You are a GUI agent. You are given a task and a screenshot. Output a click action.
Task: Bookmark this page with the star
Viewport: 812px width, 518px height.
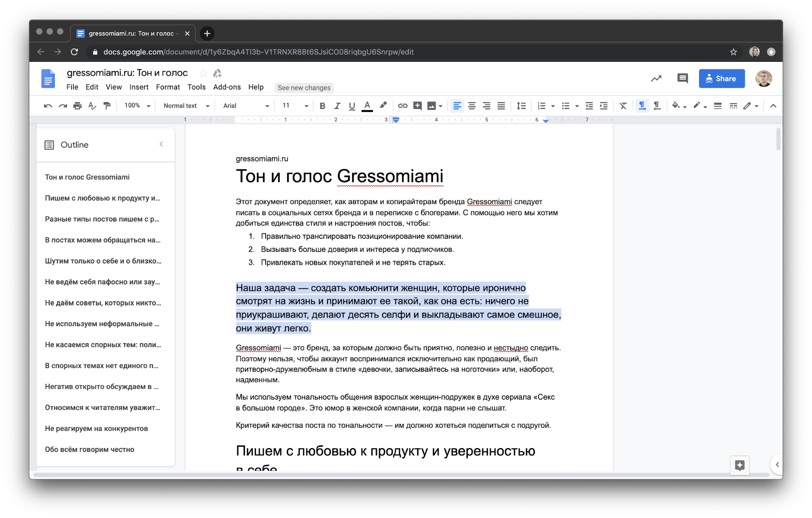coord(733,52)
